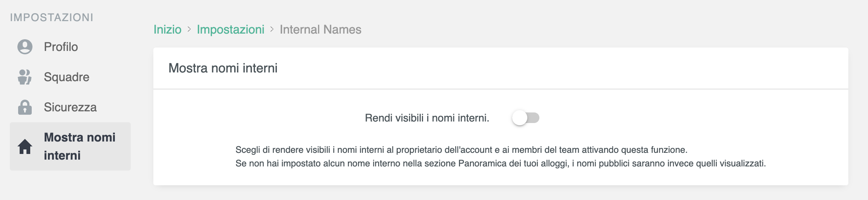Enable the internal names visibility switch
The width and height of the screenshot is (868, 200).
pyautogui.click(x=525, y=118)
